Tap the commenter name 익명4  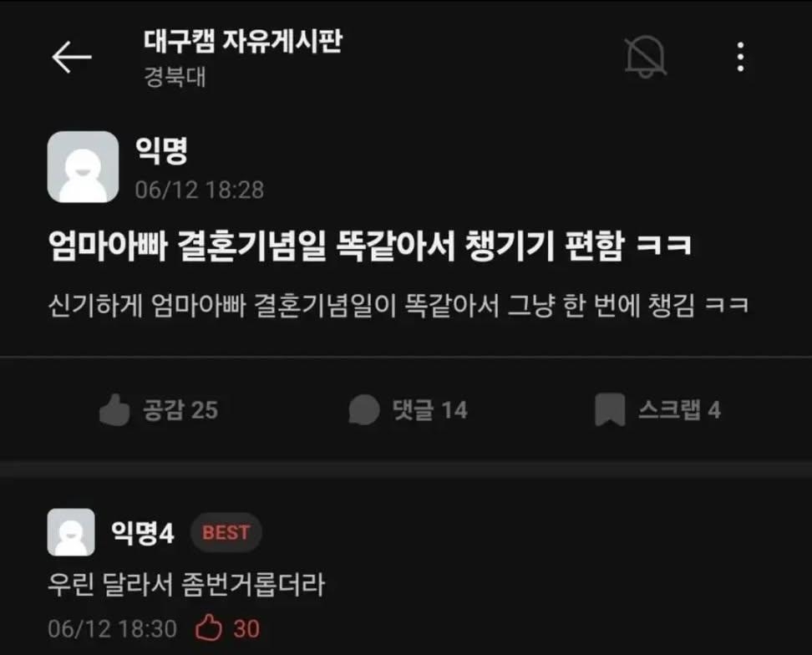coord(143,533)
